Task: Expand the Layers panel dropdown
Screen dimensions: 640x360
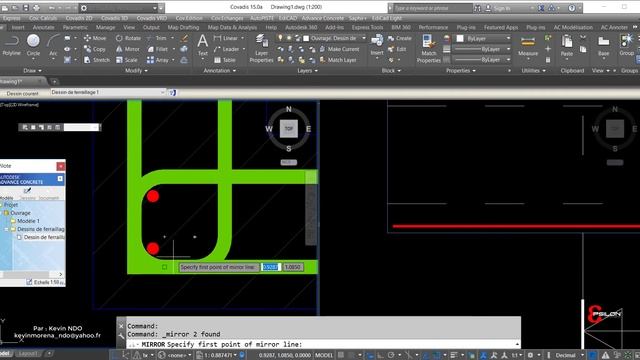Action: pyautogui.click(x=307, y=71)
